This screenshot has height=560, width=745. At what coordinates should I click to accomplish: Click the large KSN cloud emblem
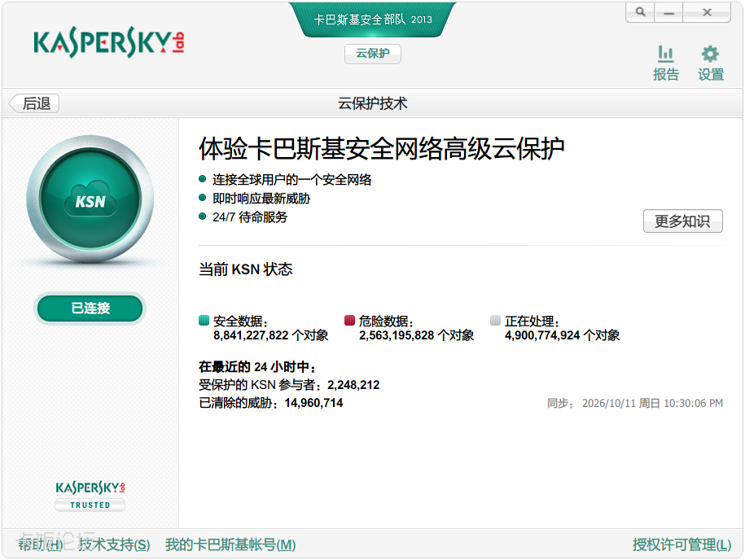tap(90, 199)
